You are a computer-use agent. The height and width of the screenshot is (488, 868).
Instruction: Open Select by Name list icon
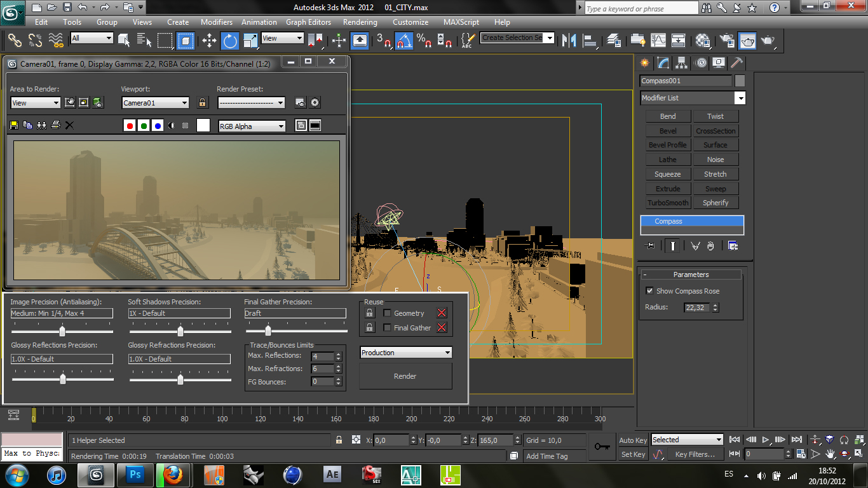(144, 40)
